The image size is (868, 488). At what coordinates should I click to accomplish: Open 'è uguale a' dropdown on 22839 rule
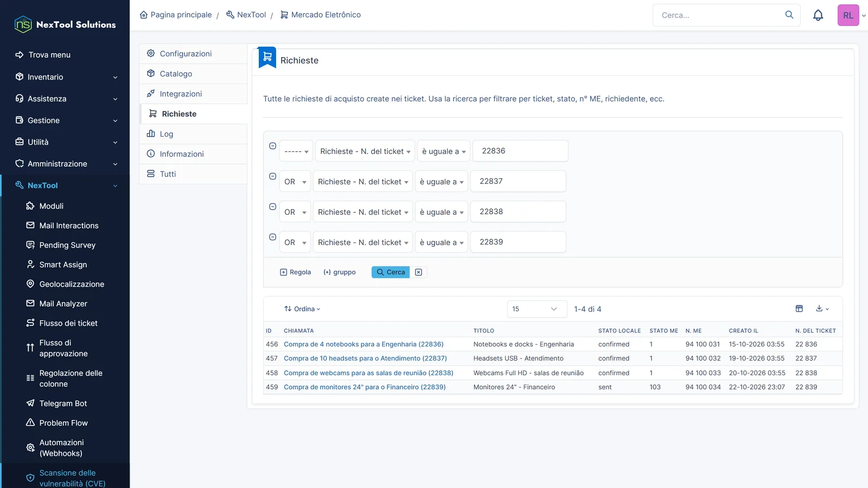tap(442, 242)
